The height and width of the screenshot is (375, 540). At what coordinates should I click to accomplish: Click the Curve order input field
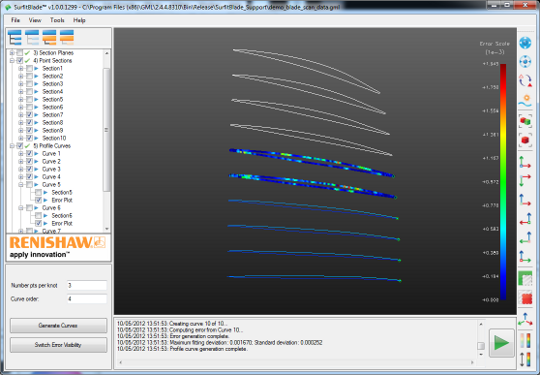pyautogui.click(x=87, y=299)
